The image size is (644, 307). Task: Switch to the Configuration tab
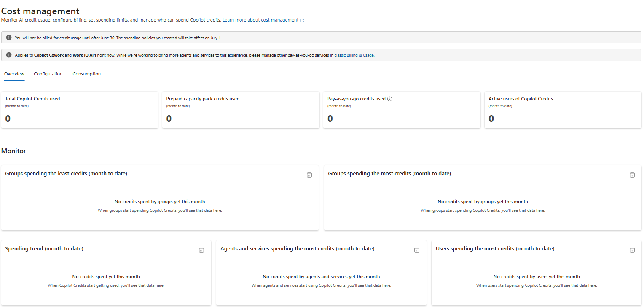coord(48,74)
